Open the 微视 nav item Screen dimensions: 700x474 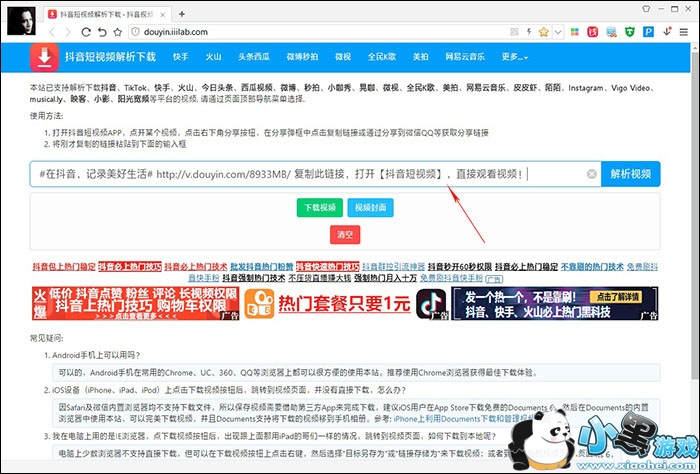click(343, 57)
